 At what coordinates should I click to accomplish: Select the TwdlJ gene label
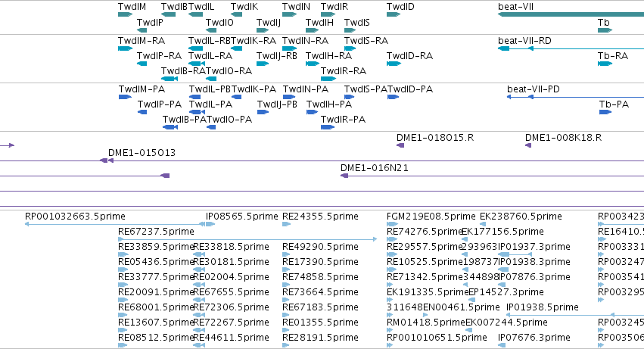click(269, 22)
